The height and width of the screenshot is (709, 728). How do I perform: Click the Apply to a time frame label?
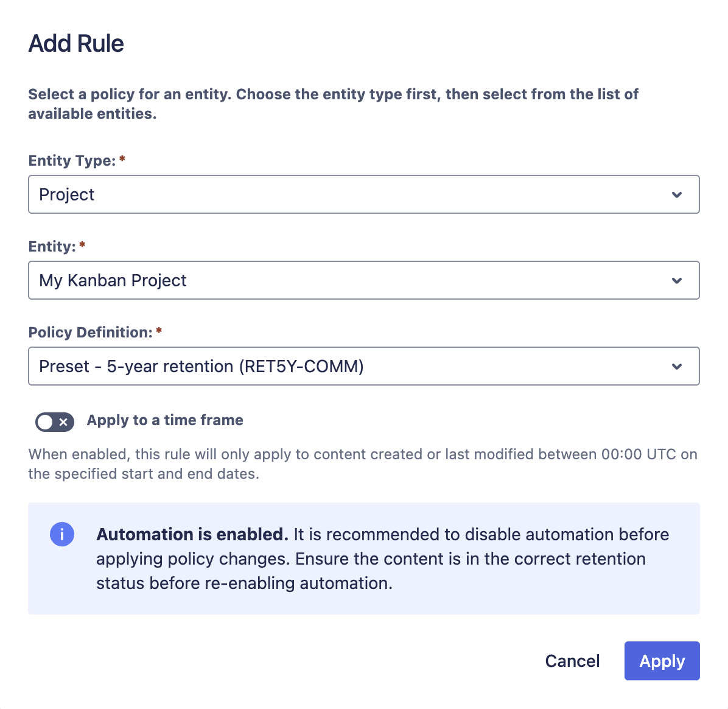[164, 420]
